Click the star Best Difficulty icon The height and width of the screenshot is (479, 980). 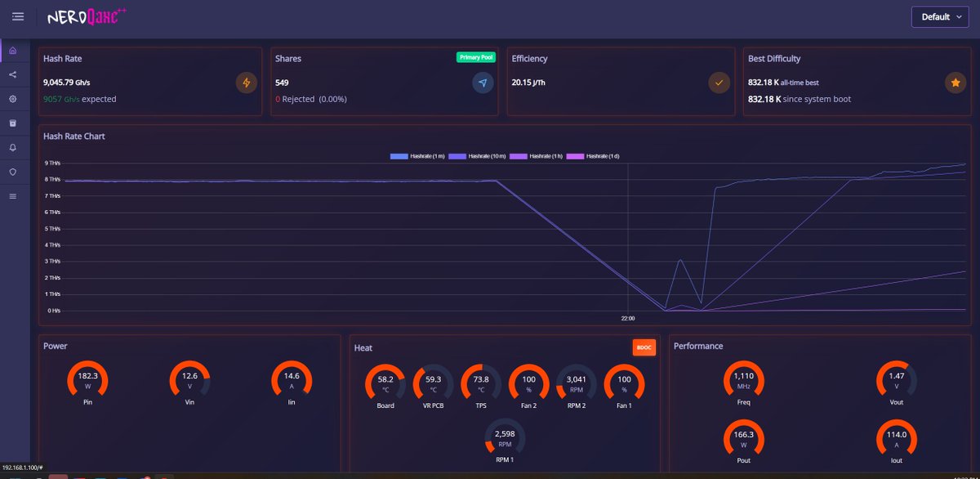point(955,83)
